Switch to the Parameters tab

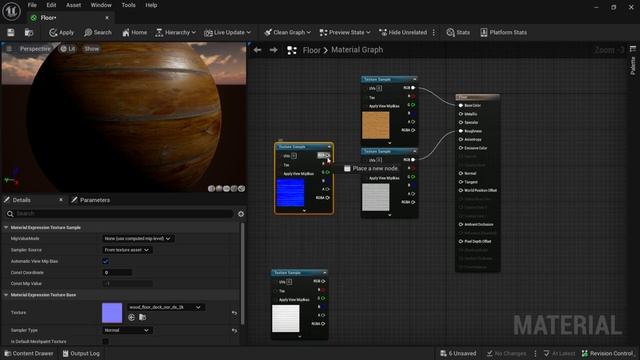(91, 200)
